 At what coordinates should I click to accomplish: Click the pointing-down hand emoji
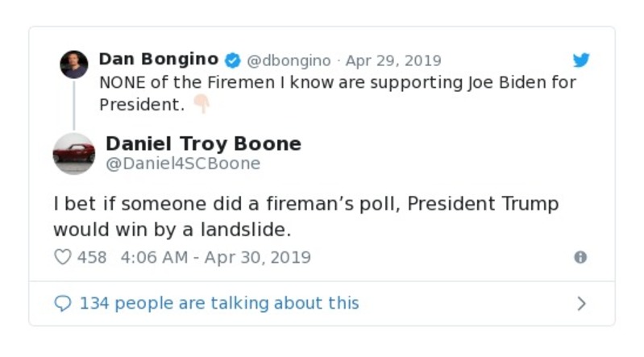(201, 105)
